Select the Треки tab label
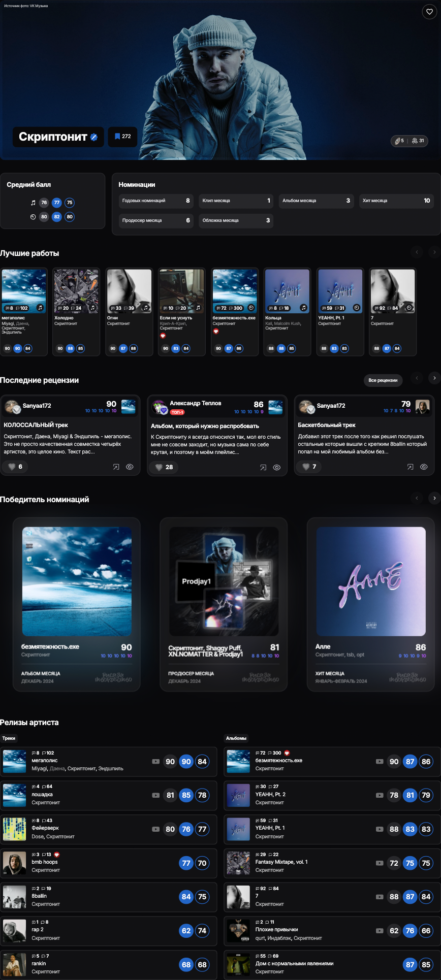The width and height of the screenshot is (441, 980). (9, 738)
